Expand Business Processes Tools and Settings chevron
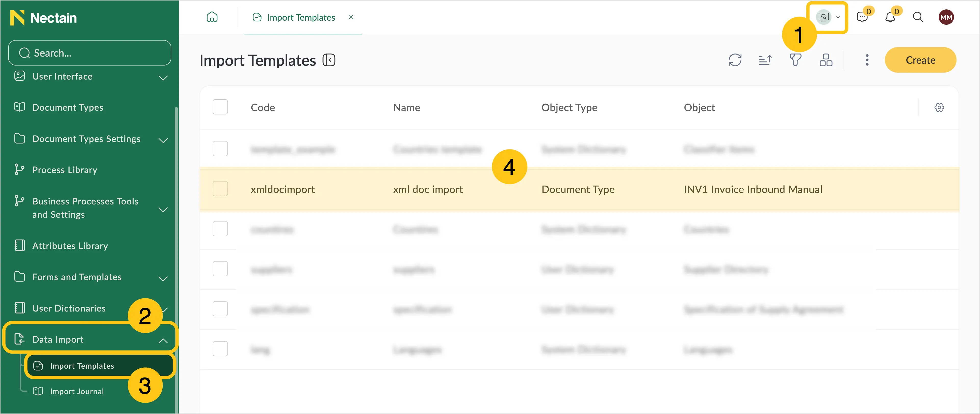 [163, 210]
